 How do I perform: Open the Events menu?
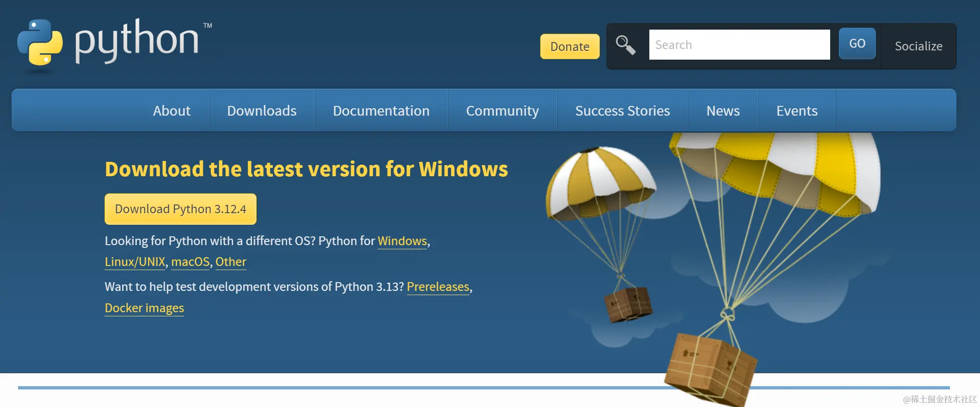[x=797, y=111]
